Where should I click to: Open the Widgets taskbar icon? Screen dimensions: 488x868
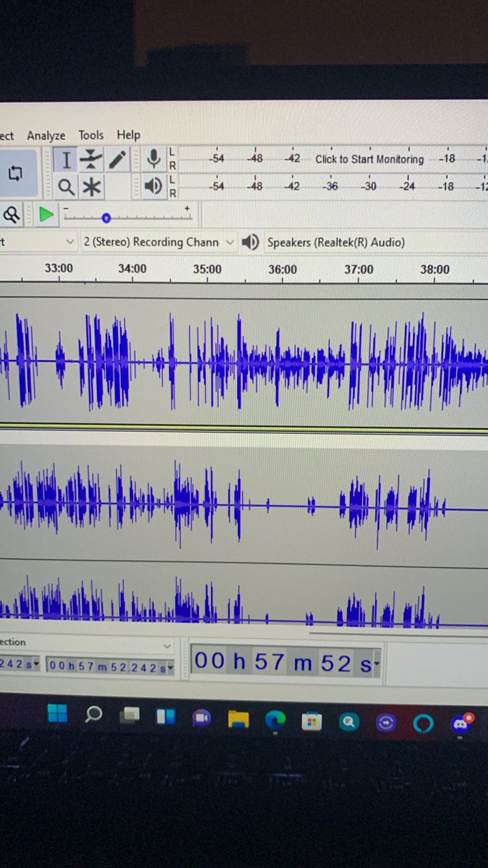pos(166,717)
